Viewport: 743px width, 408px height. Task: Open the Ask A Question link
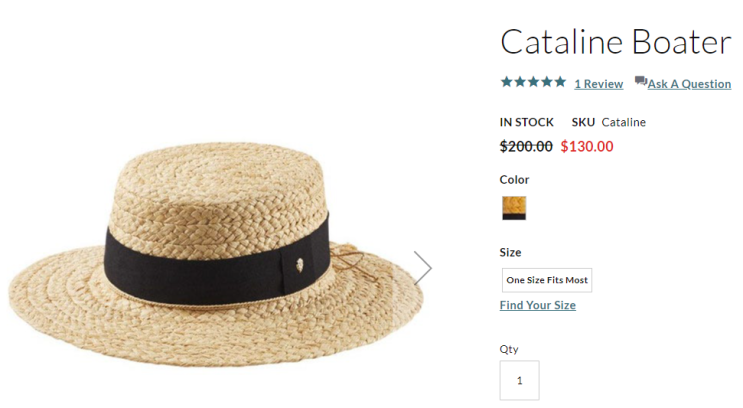tap(689, 84)
